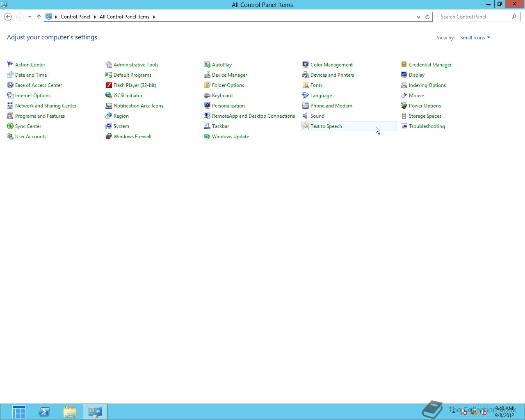Image resolution: width=525 pixels, height=420 pixels.
Task: Click the User Accounts icon
Action: (x=10, y=136)
